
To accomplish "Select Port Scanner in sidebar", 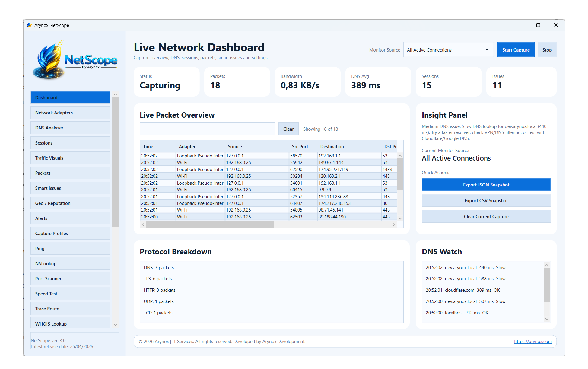I will [70, 278].
